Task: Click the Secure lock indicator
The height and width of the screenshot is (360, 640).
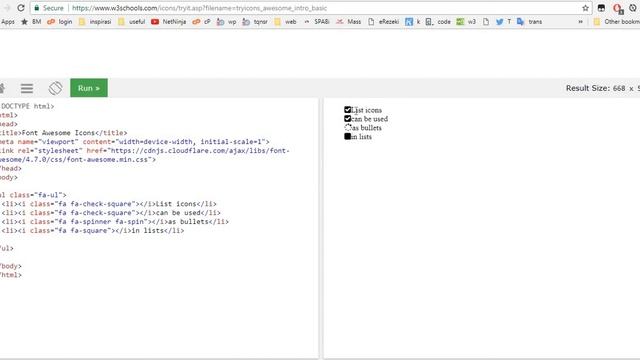Action: click(49, 8)
